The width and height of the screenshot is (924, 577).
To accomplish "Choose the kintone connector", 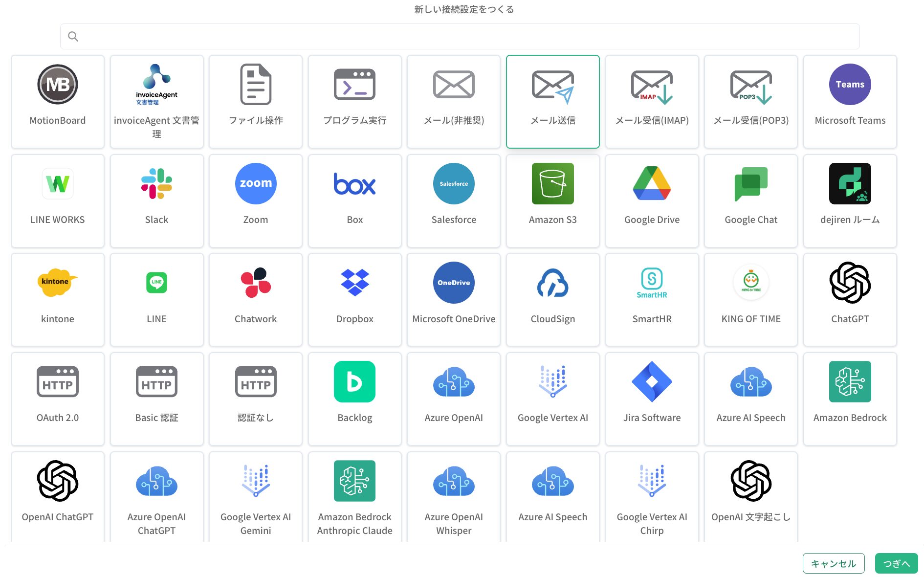I will click(x=58, y=299).
